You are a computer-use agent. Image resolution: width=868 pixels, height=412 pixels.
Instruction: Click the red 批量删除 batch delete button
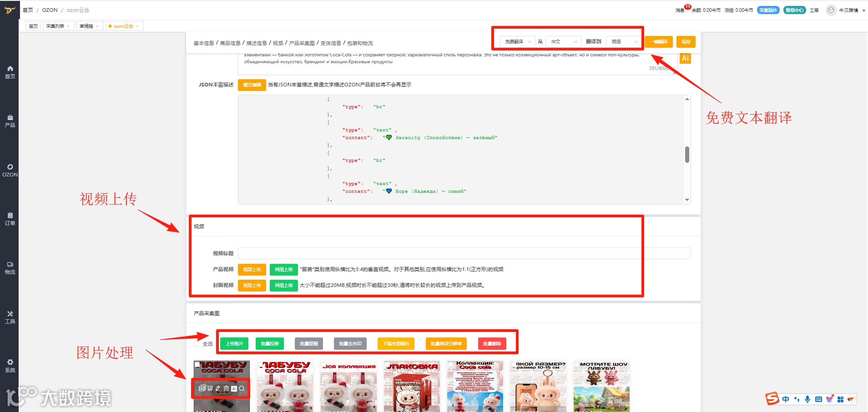(492, 344)
